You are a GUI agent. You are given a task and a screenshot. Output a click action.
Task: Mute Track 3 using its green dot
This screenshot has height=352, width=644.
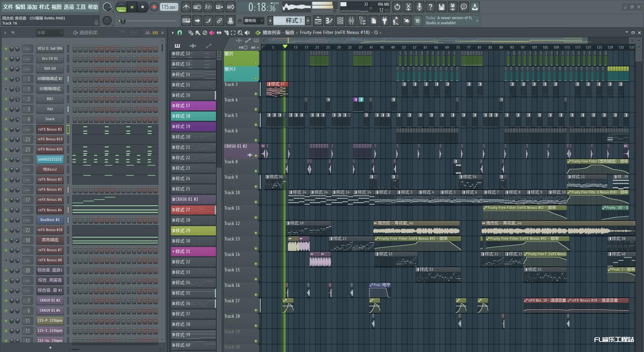click(256, 94)
